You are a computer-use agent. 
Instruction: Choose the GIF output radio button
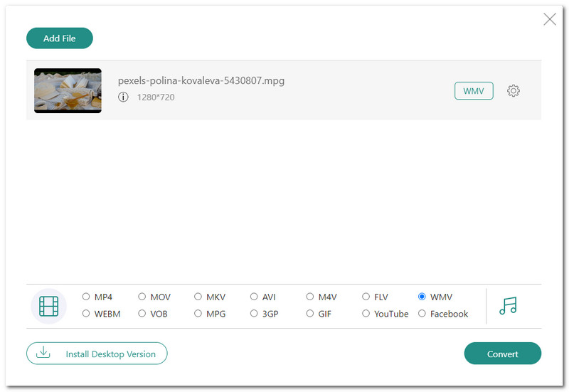310,314
